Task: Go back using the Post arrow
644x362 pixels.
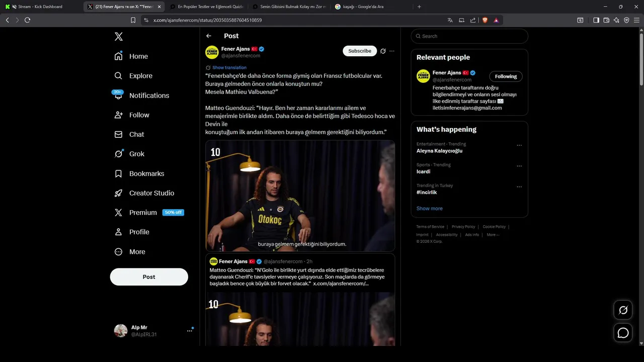Action: [x=209, y=36]
